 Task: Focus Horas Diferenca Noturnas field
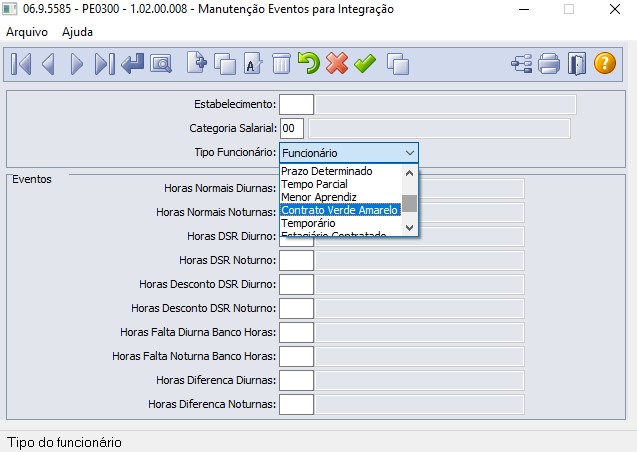pyautogui.click(x=296, y=404)
